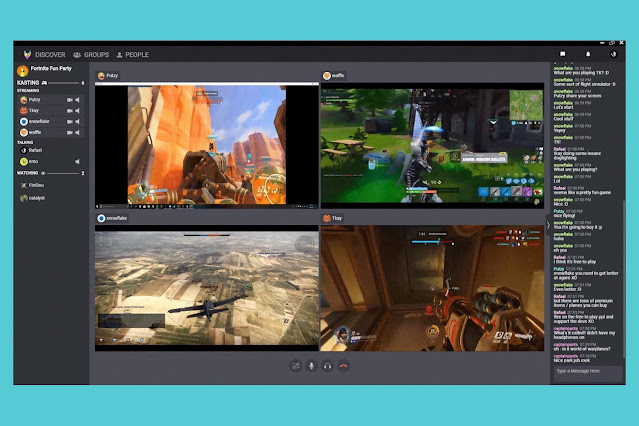
Task: Open snowflake's flight simulator stream tile
Action: click(207, 288)
